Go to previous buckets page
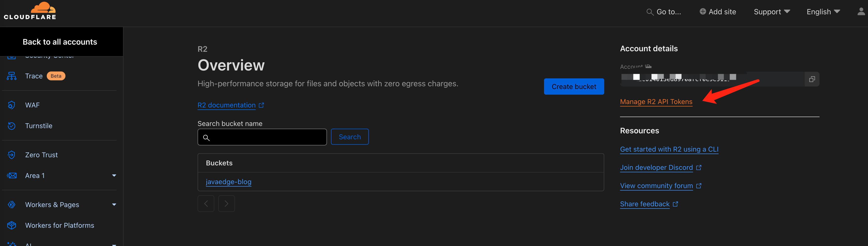 (x=206, y=204)
